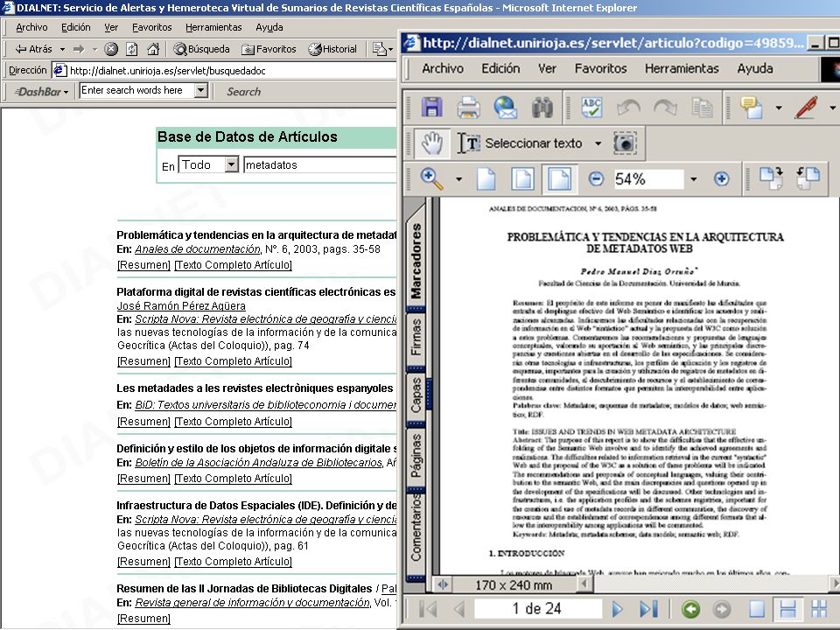Expand the zoom-in tool dropdown arrow
Screen dimensions: 840x630
pos(458,178)
